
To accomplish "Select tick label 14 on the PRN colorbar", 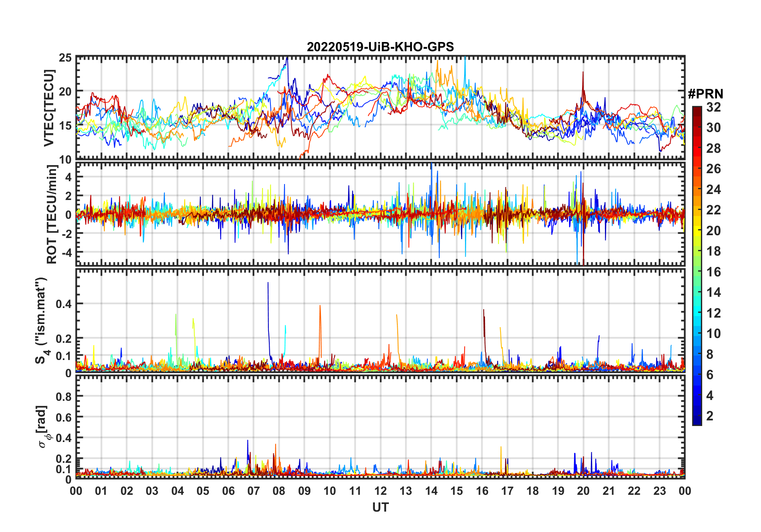I will [713, 292].
